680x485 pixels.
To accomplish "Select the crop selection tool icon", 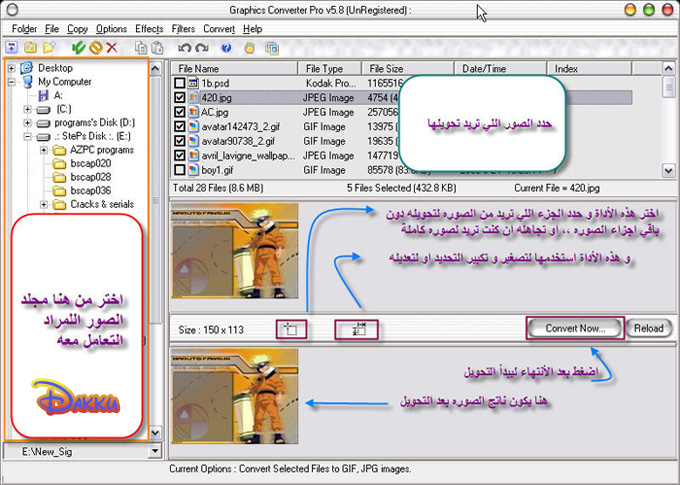I will (x=291, y=330).
